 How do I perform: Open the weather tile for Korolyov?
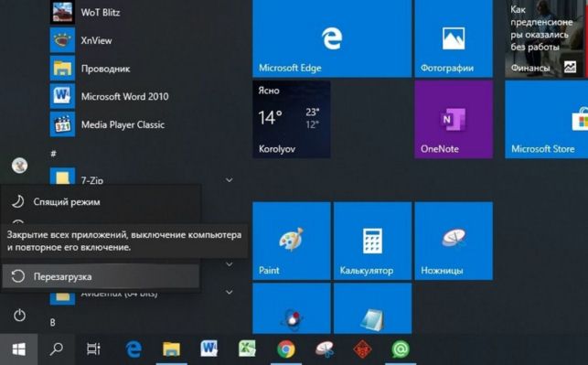pyautogui.click(x=292, y=119)
